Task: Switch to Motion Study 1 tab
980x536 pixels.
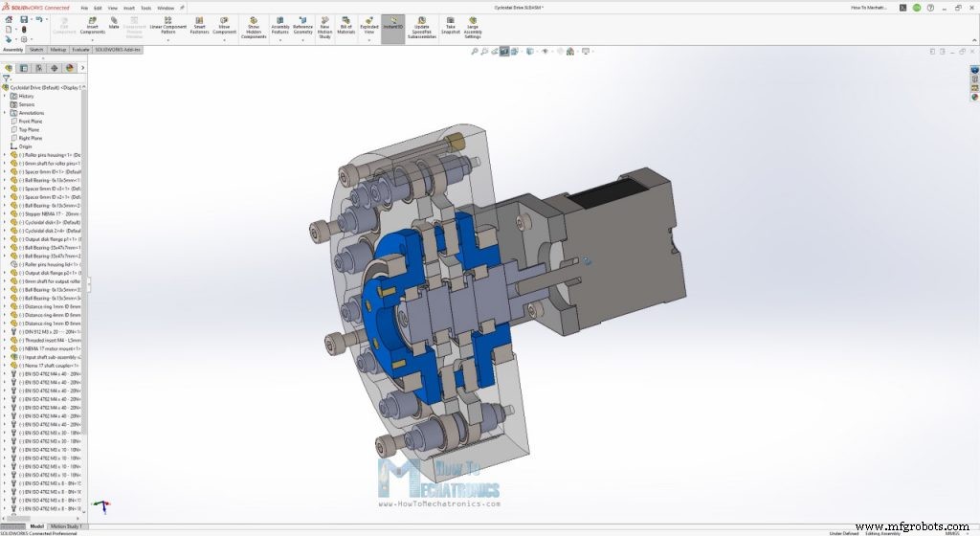Action: coord(66,526)
